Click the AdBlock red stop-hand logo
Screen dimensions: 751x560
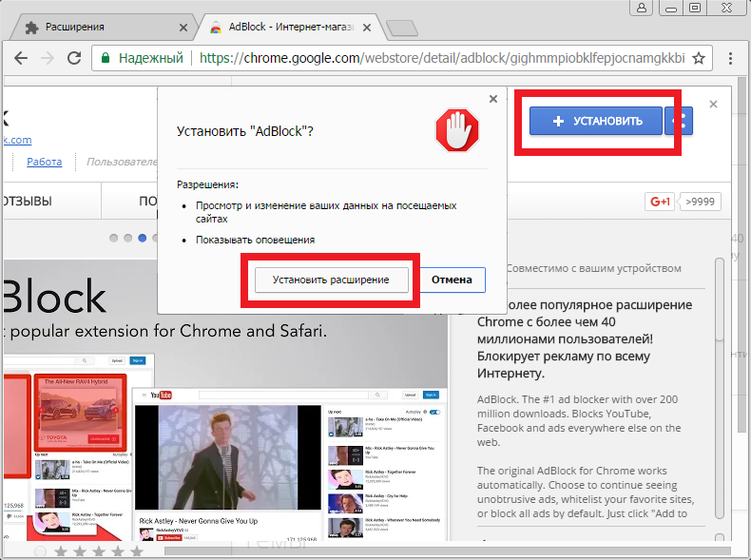(457, 130)
